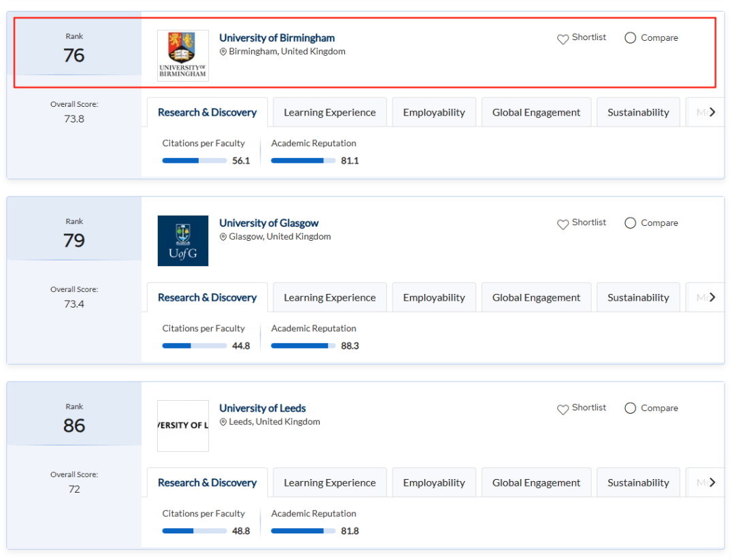Select Compare radio for University of Leeds
The width and height of the screenshot is (732, 560).
point(630,408)
